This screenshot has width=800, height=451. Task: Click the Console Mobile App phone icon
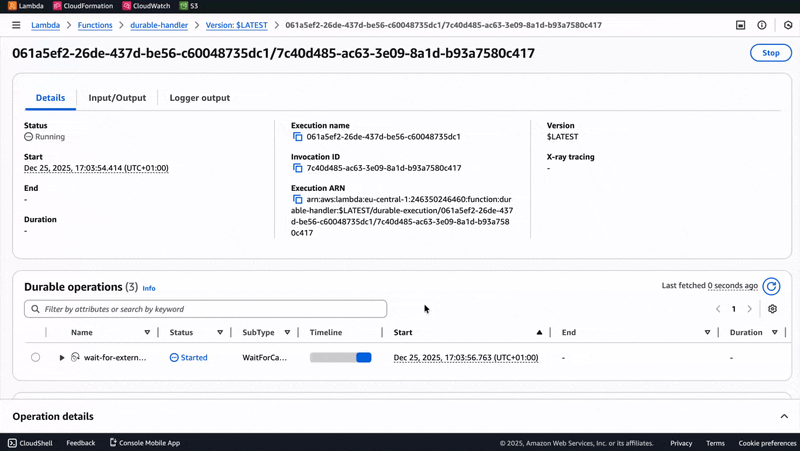coord(113,442)
